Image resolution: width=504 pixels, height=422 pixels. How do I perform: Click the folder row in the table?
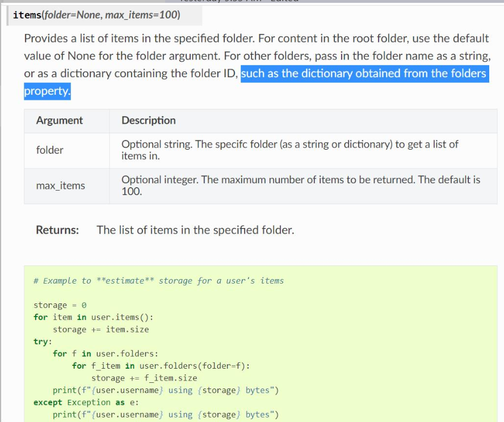[x=51, y=150]
